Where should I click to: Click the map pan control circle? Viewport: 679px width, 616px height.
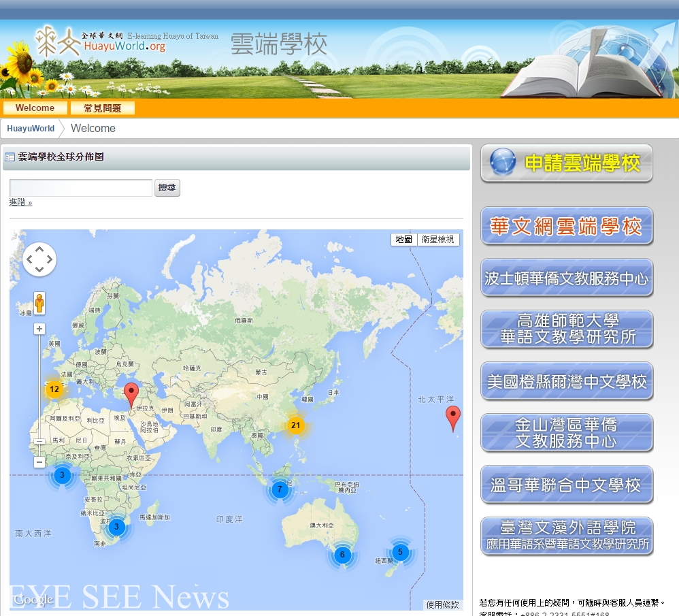coord(39,259)
